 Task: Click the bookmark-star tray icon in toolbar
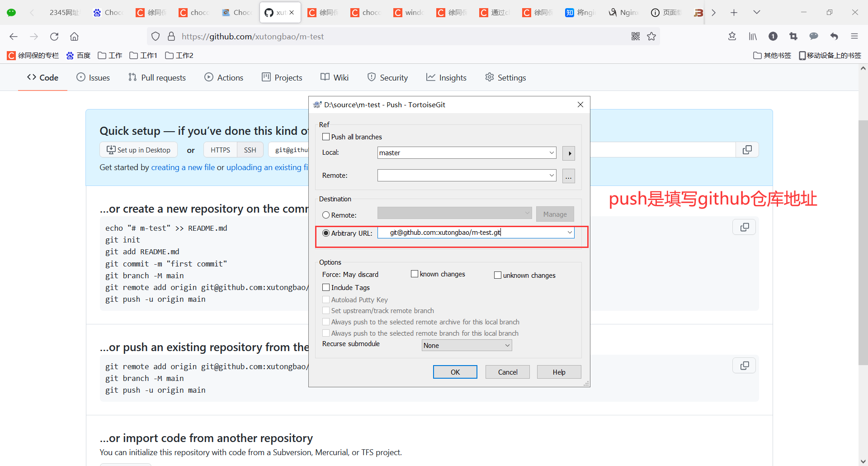(732, 37)
